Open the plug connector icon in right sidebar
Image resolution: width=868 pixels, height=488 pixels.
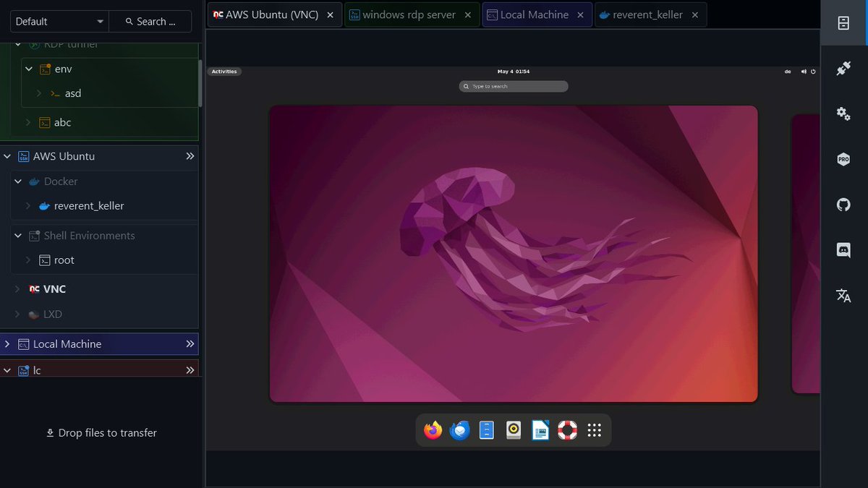click(x=843, y=69)
